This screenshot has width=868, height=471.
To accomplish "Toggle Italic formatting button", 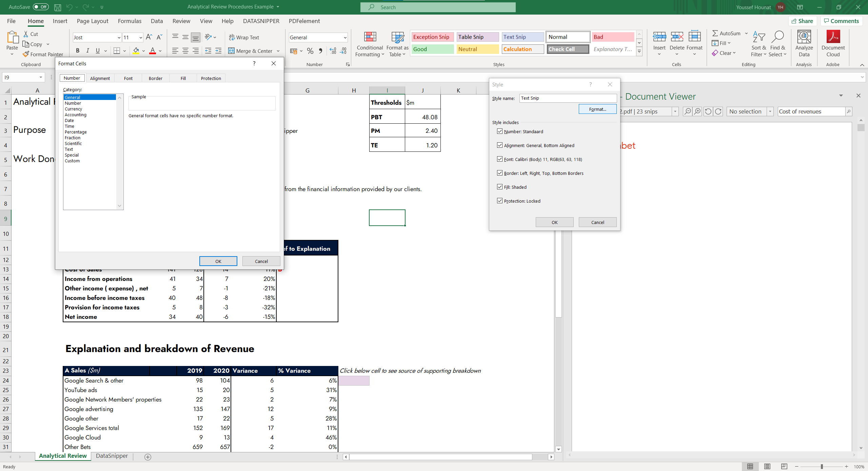I will coord(88,50).
